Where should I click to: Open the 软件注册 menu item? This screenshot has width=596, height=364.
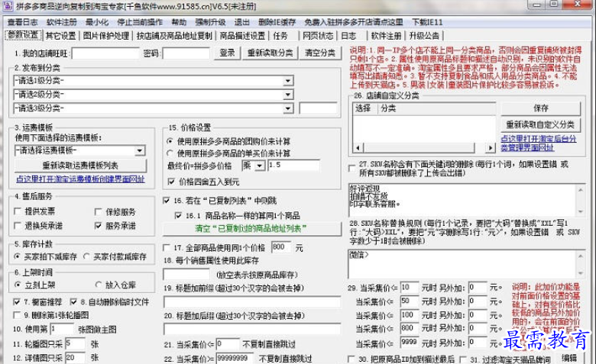[x=62, y=22]
